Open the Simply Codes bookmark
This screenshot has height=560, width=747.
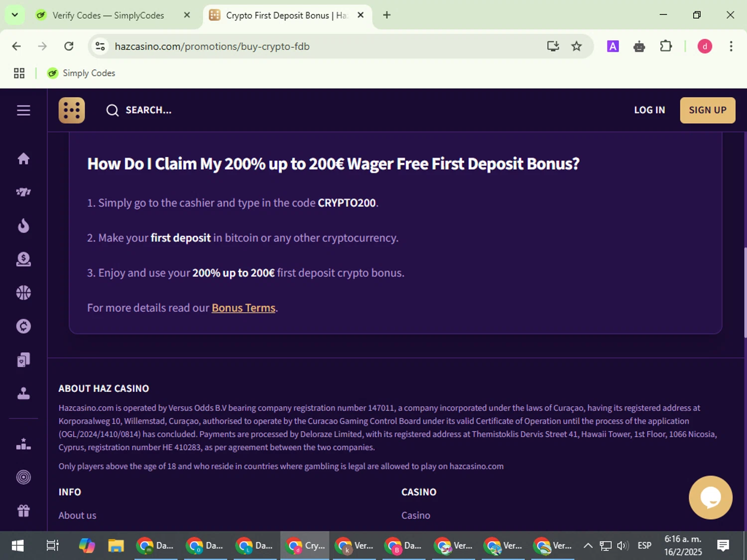tap(81, 73)
